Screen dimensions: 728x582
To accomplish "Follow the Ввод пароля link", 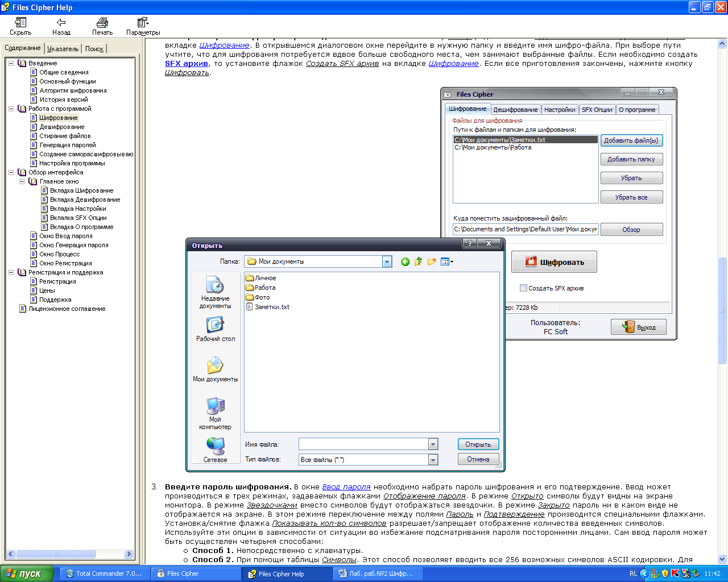I will pyautogui.click(x=346, y=487).
